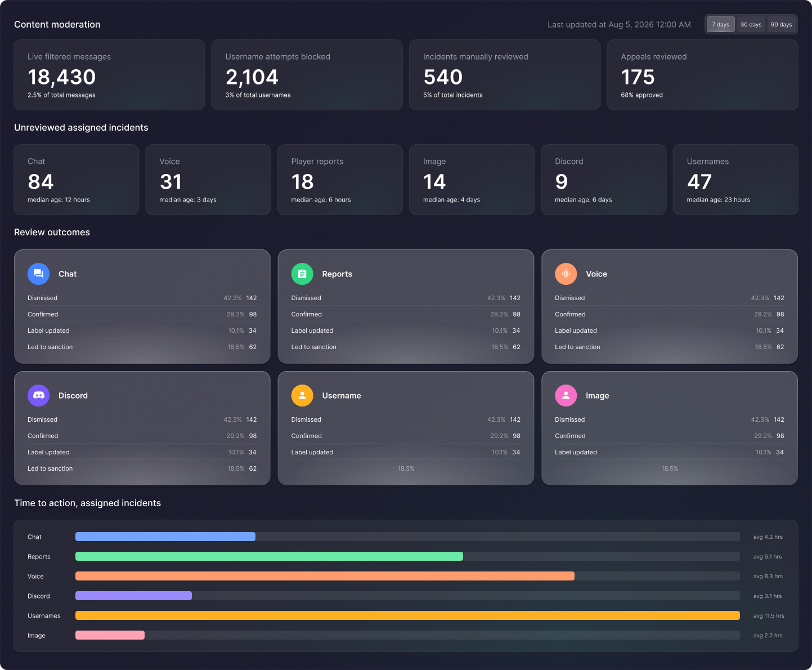The height and width of the screenshot is (670, 812).
Task: Open the Voice unreviewed incidents card
Action: pyautogui.click(x=208, y=180)
